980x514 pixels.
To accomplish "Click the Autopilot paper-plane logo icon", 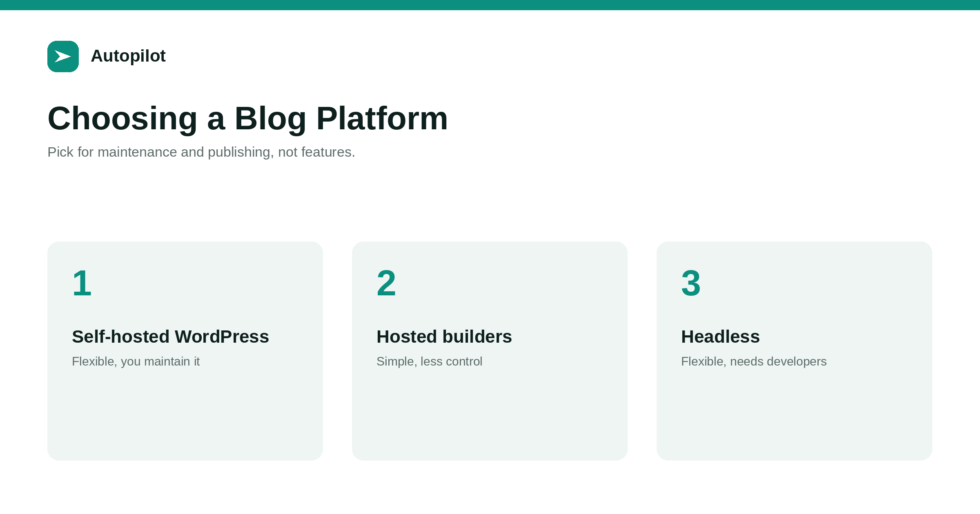I will click(63, 56).
